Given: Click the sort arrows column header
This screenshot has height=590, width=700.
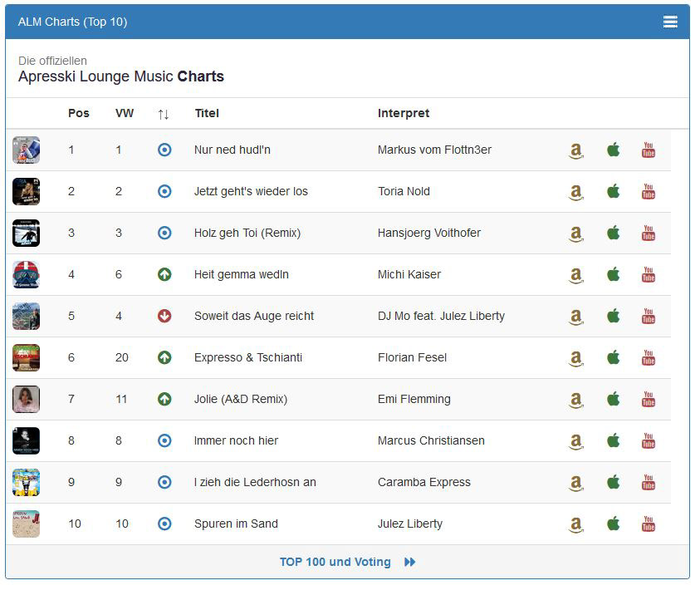Looking at the screenshot, I should (164, 114).
